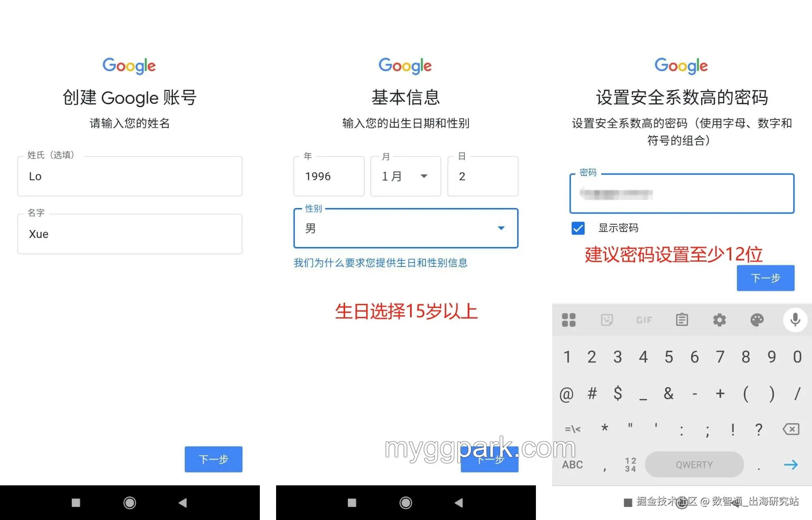Screen dimensions: 812x520
Task: Open the keyboard clipboard icon
Action: tap(682, 320)
